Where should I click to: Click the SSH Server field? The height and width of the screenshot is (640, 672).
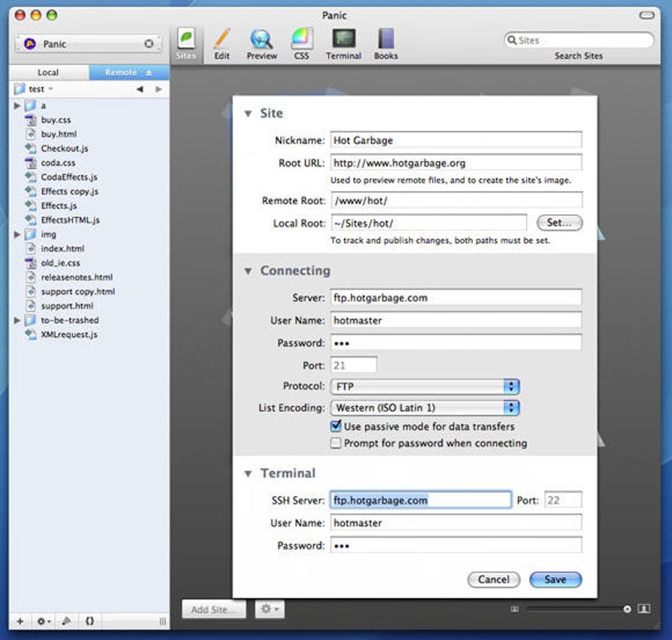420,500
